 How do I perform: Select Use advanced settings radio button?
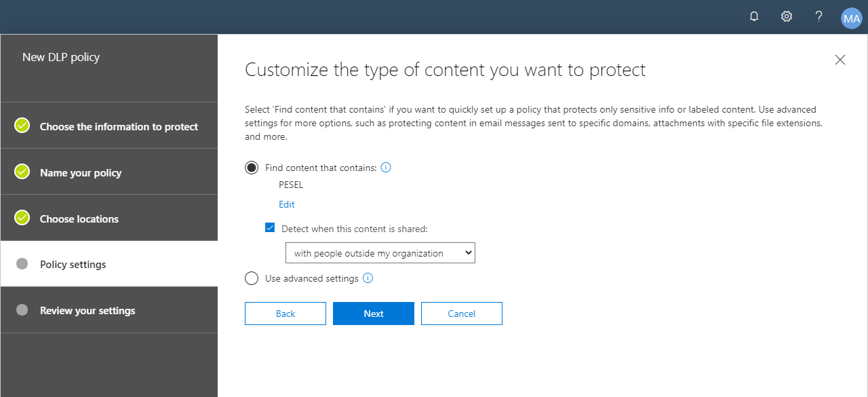coord(252,278)
